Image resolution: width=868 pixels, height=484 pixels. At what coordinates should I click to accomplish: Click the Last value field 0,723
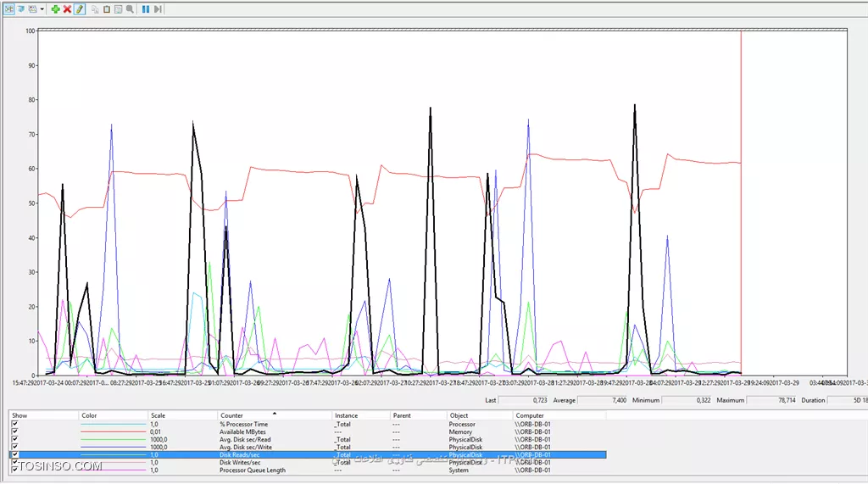tap(523, 400)
